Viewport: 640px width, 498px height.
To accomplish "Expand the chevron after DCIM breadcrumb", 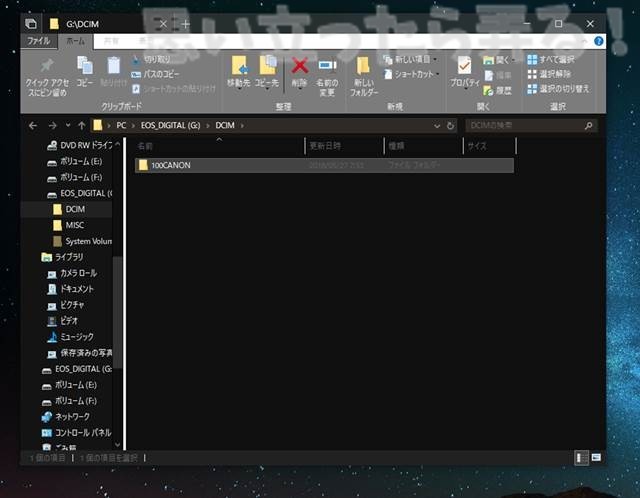I will click(x=242, y=126).
